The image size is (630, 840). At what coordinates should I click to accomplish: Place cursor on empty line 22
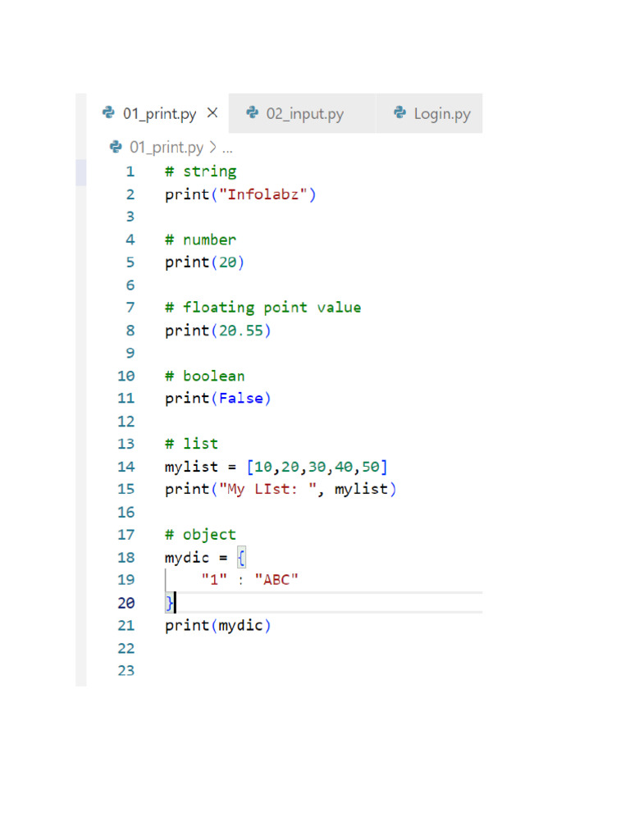322,648
